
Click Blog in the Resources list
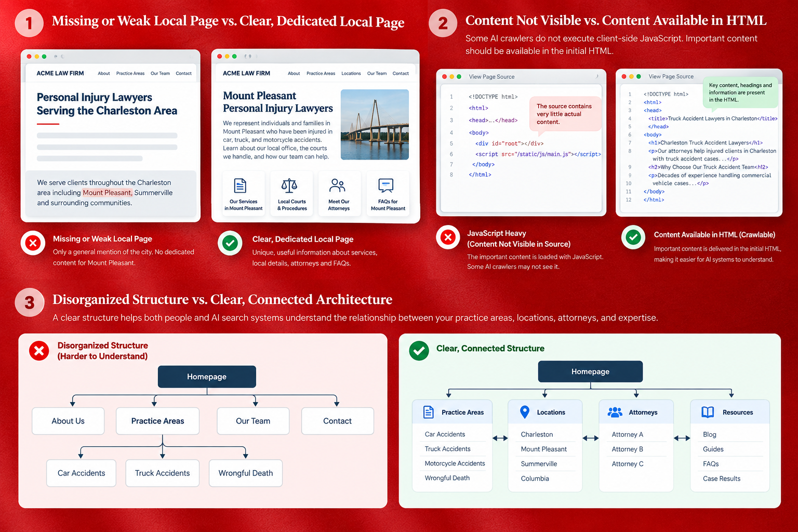tap(709, 434)
